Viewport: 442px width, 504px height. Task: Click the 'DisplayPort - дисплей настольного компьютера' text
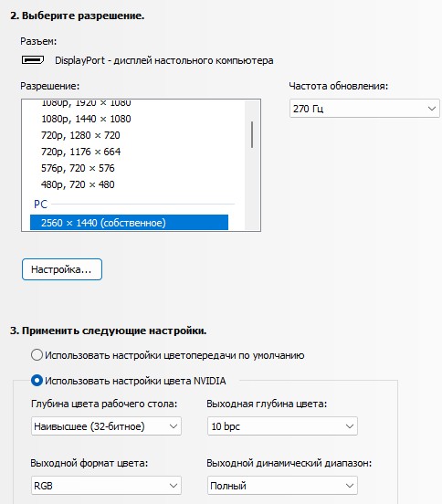(164, 60)
